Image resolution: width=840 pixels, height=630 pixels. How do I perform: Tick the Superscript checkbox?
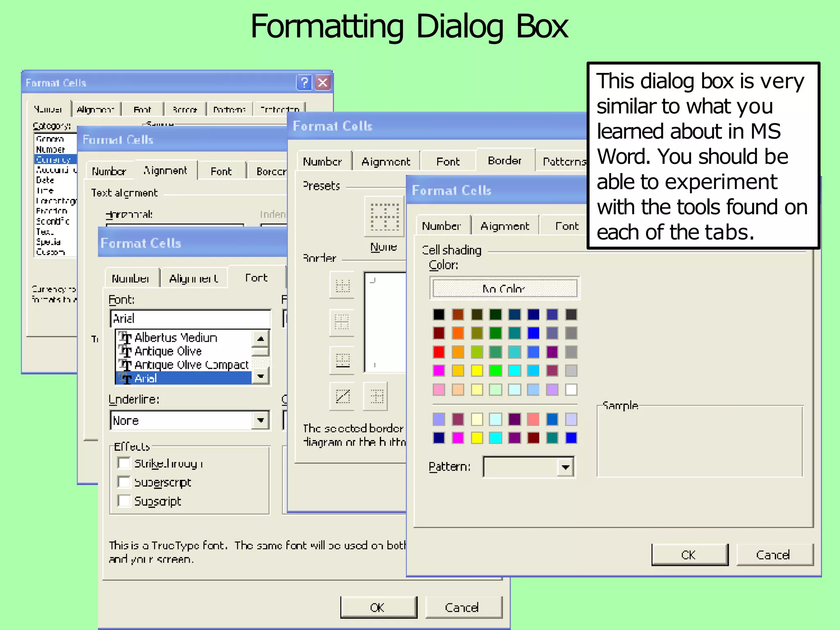tap(123, 482)
